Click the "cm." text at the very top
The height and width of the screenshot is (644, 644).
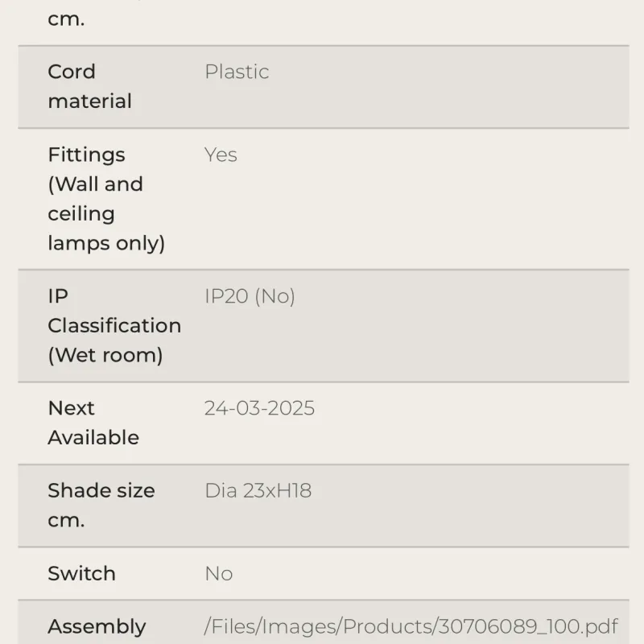point(66,19)
